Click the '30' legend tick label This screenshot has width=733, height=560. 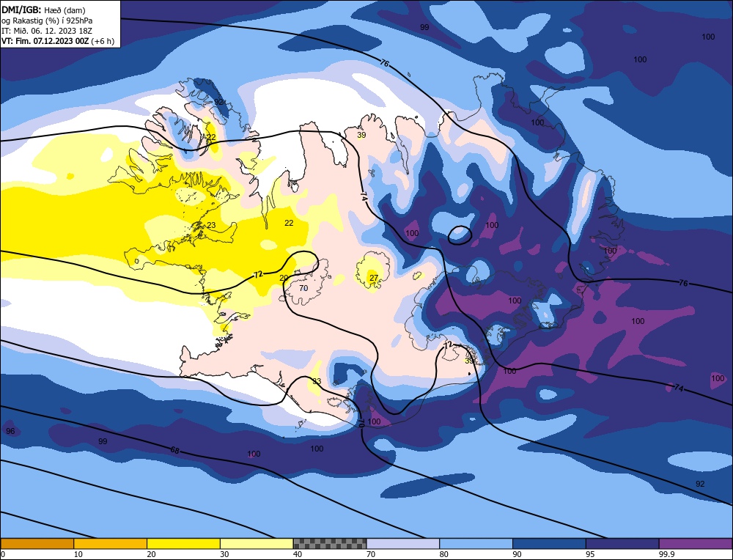pos(224,554)
